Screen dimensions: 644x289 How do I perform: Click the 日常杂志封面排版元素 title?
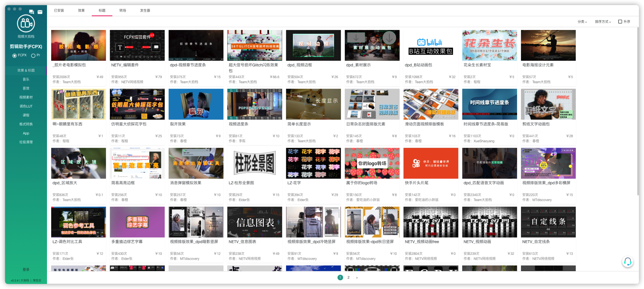coord(365,124)
